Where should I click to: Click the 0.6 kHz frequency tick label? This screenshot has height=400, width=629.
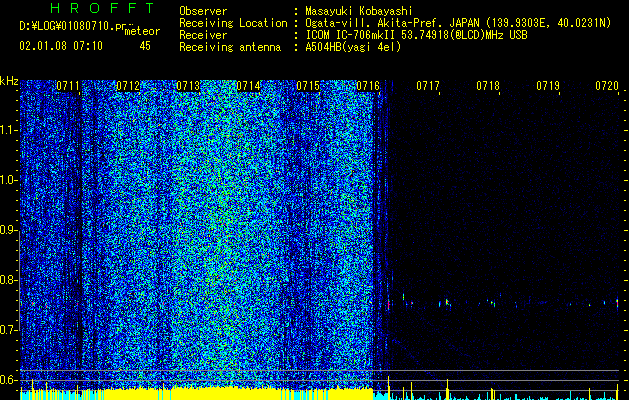tap(8, 380)
